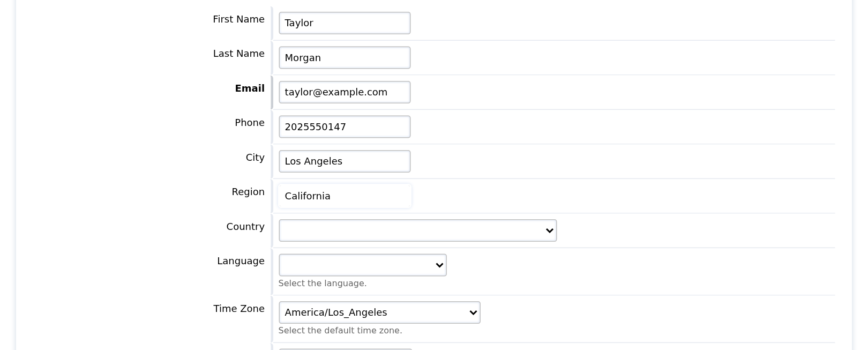868x350 pixels.
Task: Click the Phone label
Action: pos(250,123)
